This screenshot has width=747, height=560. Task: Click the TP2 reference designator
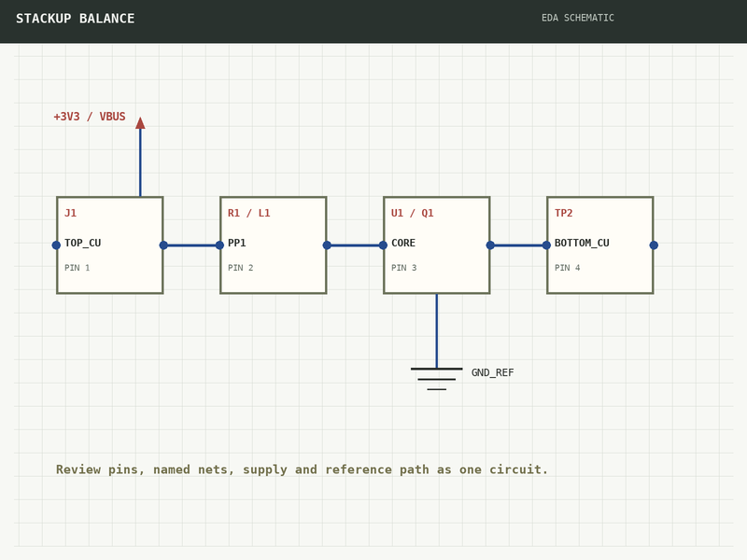[x=564, y=213]
